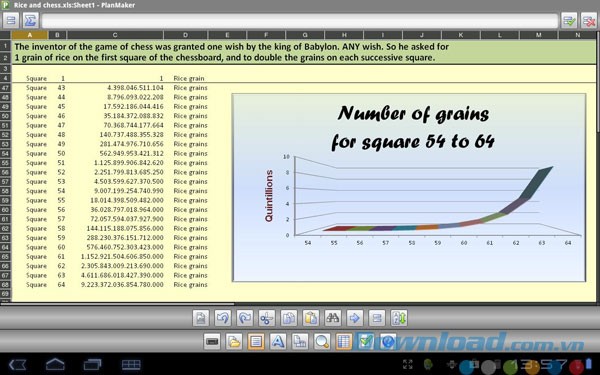Click the cell with 72.057.594.037.927.900

coord(115,219)
